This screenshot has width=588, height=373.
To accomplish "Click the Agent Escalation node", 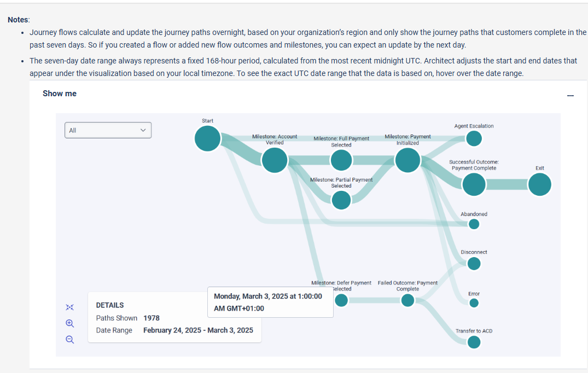I will point(474,138).
